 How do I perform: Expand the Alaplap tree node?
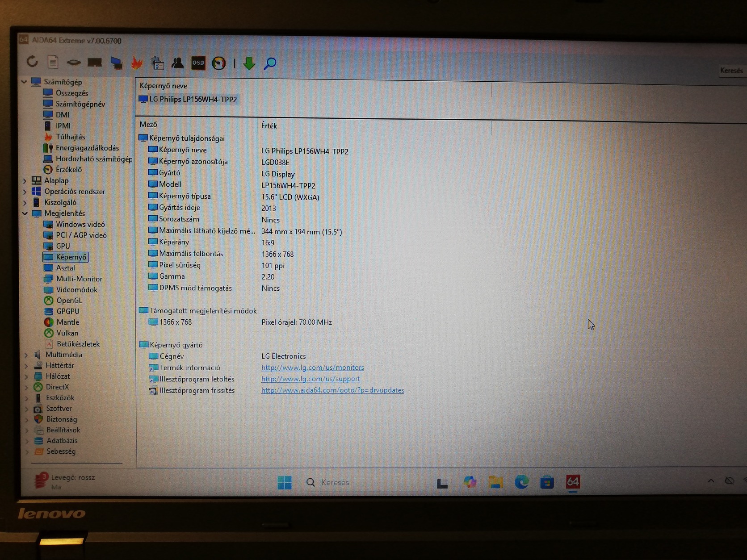(x=25, y=181)
